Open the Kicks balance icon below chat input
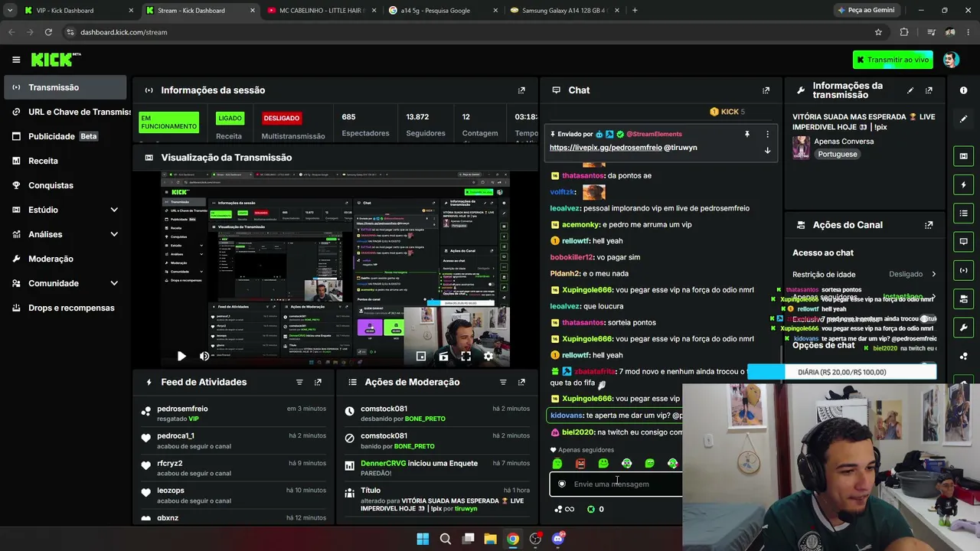 (591, 509)
